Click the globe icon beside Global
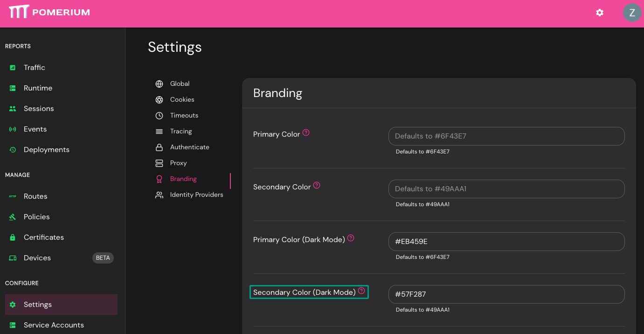 tap(159, 83)
